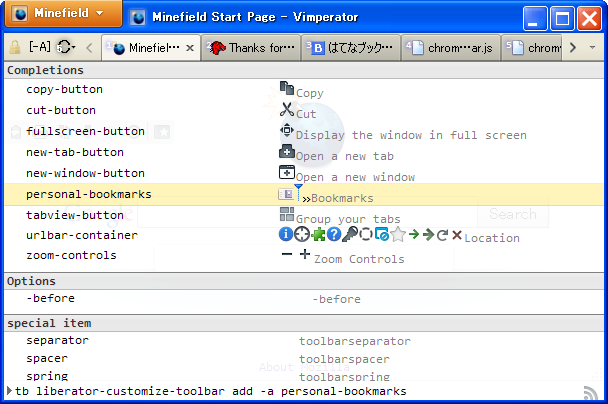The height and width of the screenshot is (404, 608).
Task: Click the Bookmarks toolbar icon
Action: pyautogui.click(x=286, y=194)
